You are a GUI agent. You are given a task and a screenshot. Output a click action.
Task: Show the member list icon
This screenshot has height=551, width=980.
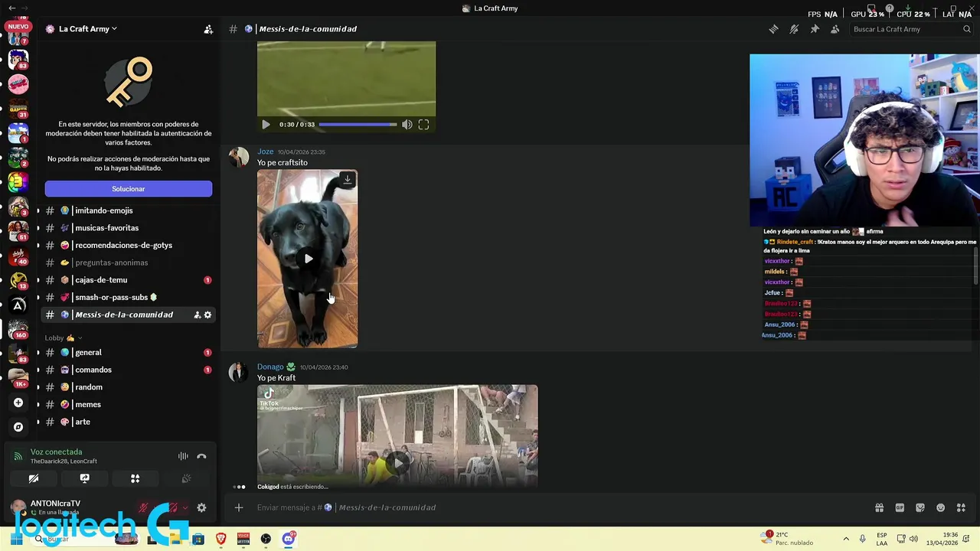pyautogui.click(x=835, y=29)
